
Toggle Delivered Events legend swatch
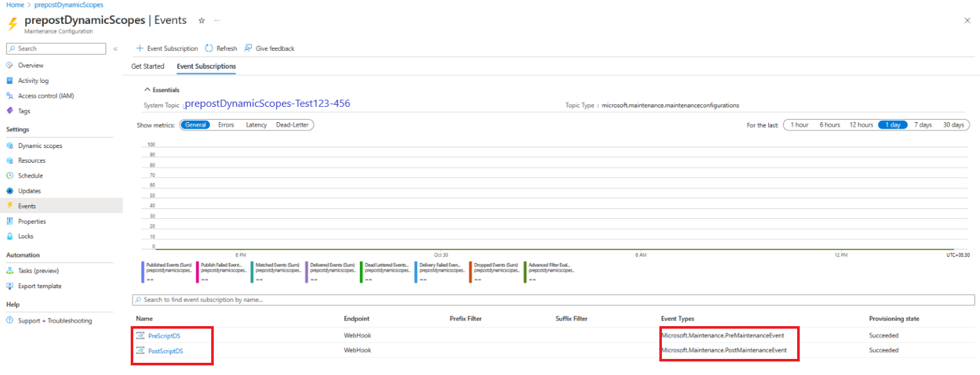pos(306,271)
